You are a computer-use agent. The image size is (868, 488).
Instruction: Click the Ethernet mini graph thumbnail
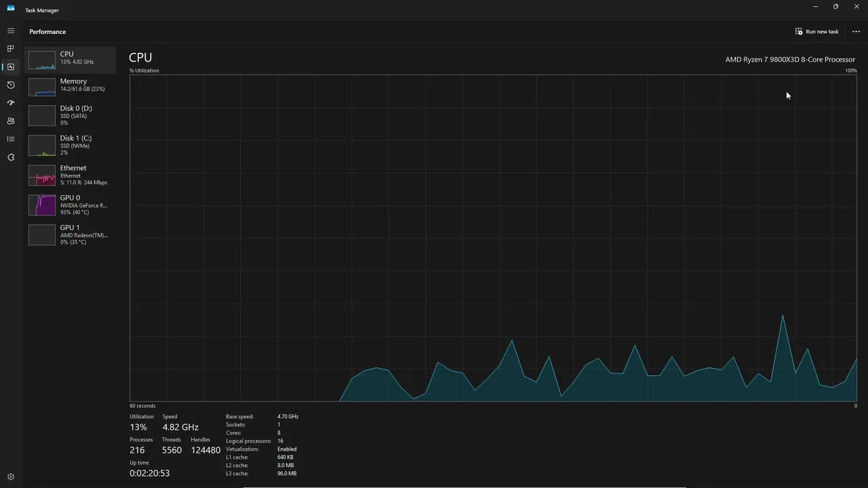(x=42, y=175)
